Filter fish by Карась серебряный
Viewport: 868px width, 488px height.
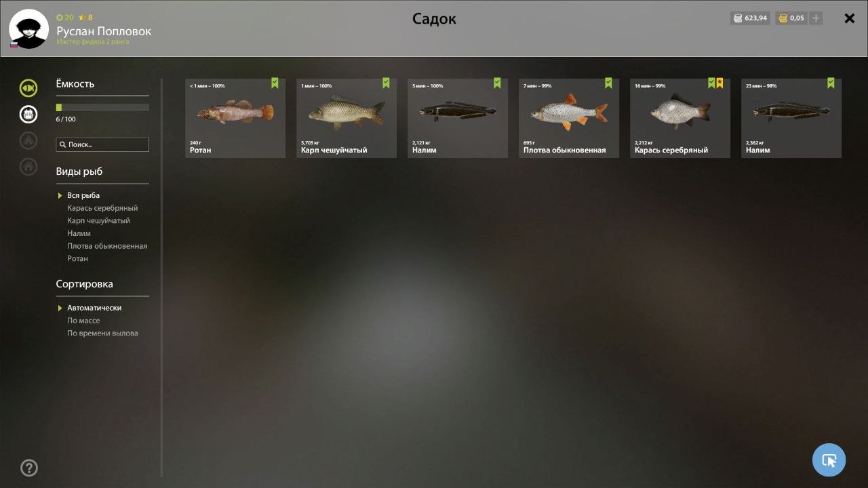[102, 208]
